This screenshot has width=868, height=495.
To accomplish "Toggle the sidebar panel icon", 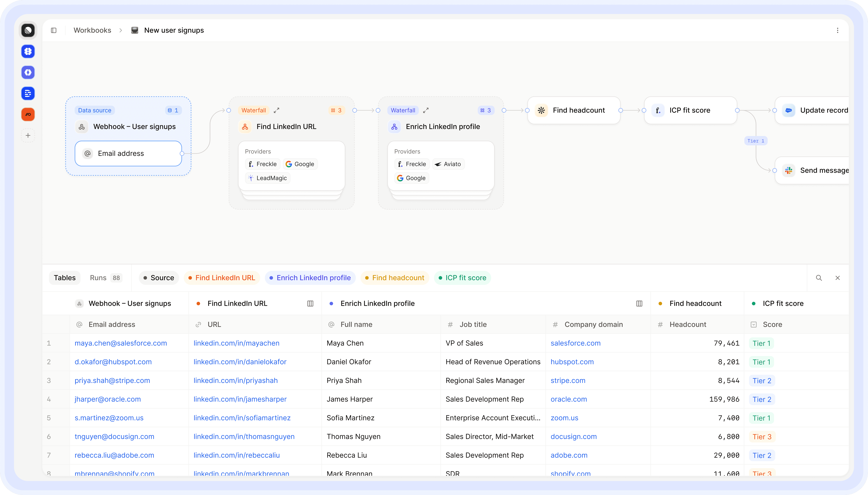I will pyautogui.click(x=54, y=30).
